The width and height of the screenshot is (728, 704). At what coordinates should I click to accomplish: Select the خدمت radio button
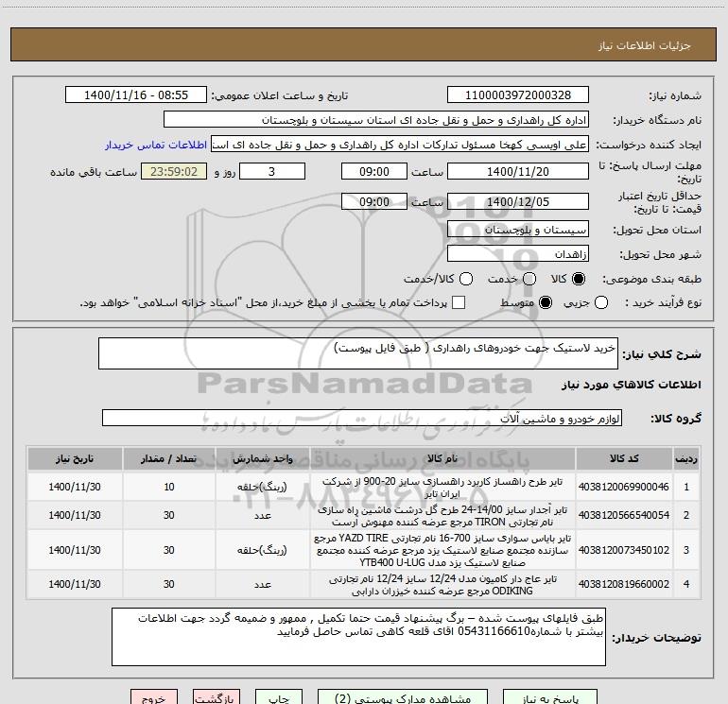(x=529, y=279)
